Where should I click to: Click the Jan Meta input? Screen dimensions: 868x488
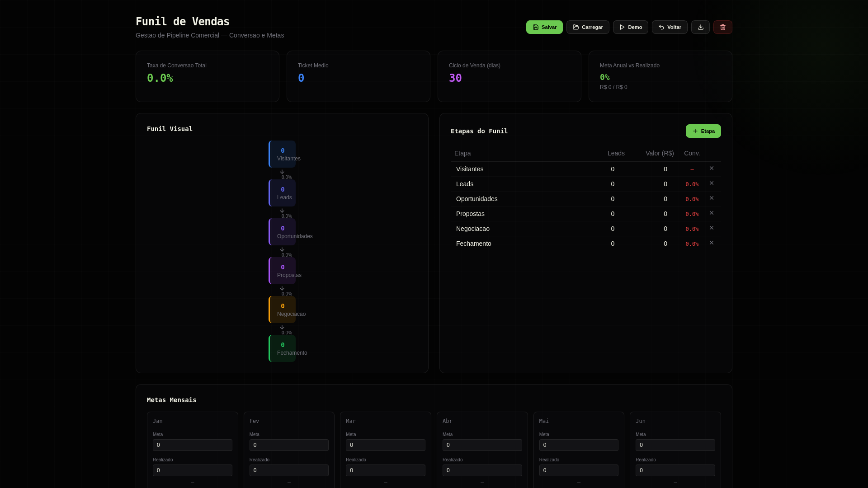click(193, 445)
